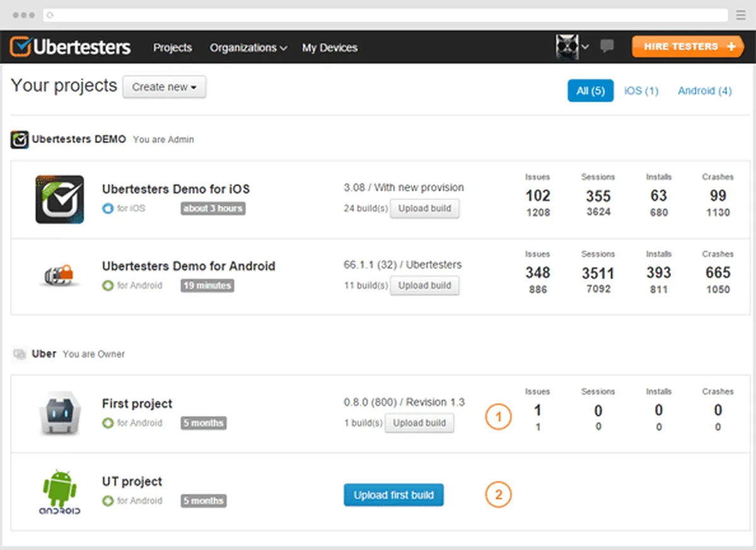Screen dimensions: 756x550
Task: Click the Ubertesters logo
Action: click(x=71, y=47)
